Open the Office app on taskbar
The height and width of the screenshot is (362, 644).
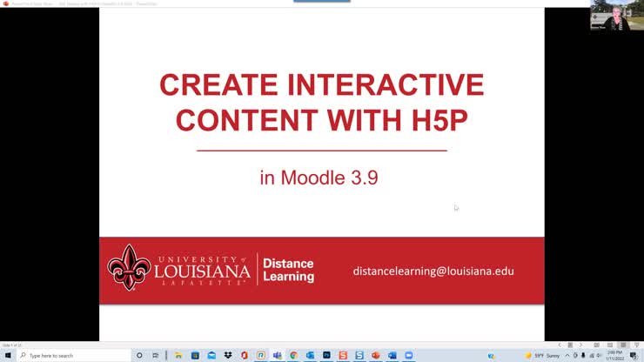245,355
